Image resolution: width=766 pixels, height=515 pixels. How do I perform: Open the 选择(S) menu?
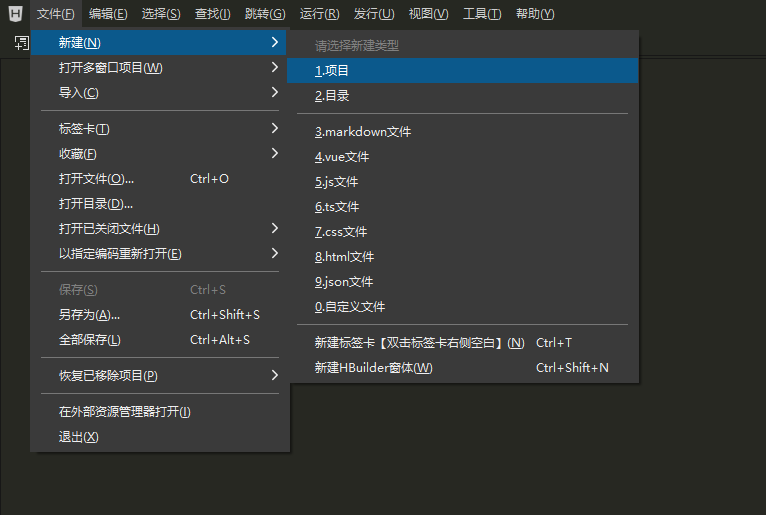[161, 14]
